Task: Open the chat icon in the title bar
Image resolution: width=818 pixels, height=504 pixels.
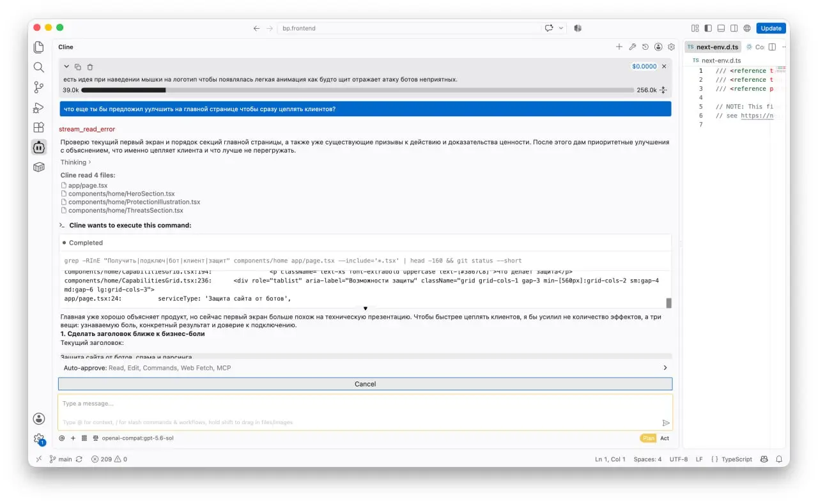Action: point(549,28)
